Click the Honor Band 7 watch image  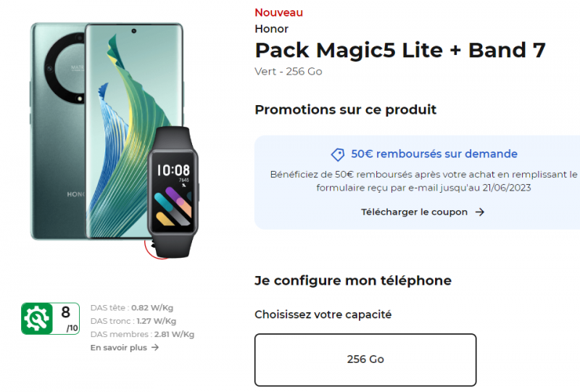click(173, 191)
